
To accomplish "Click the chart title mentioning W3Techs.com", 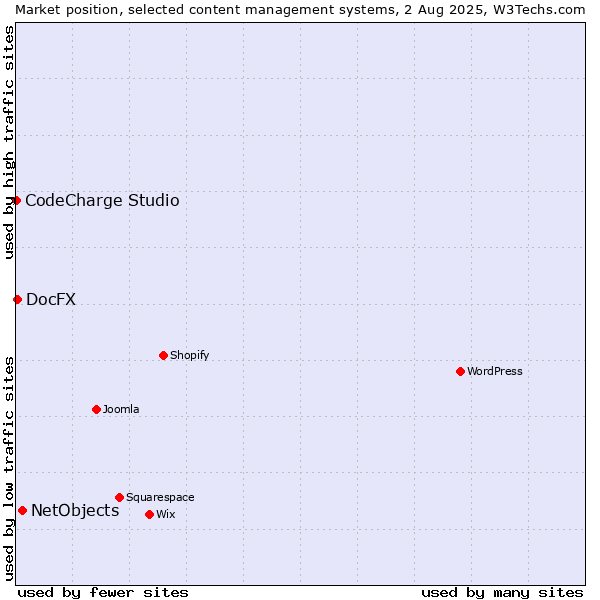I will (x=300, y=10).
